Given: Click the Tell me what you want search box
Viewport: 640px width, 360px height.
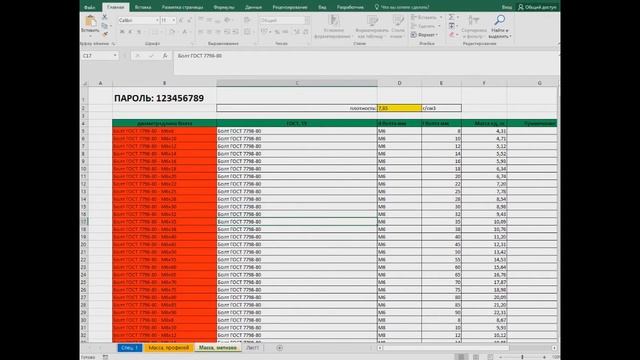Looking at the screenshot, I should [x=402, y=7].
